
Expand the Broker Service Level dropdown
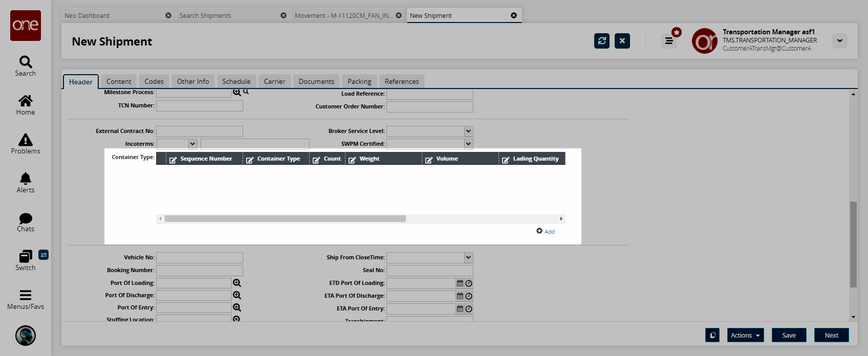(468, 131)
